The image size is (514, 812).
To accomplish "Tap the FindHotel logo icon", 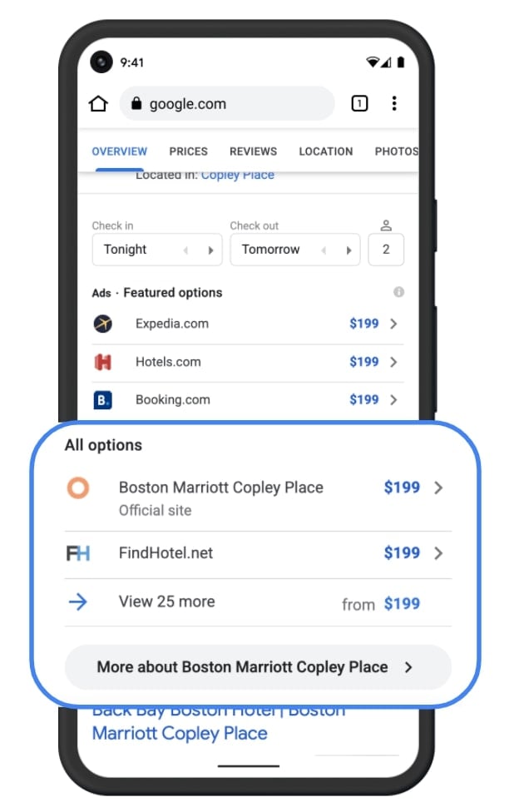I will (x=78, y=553).
